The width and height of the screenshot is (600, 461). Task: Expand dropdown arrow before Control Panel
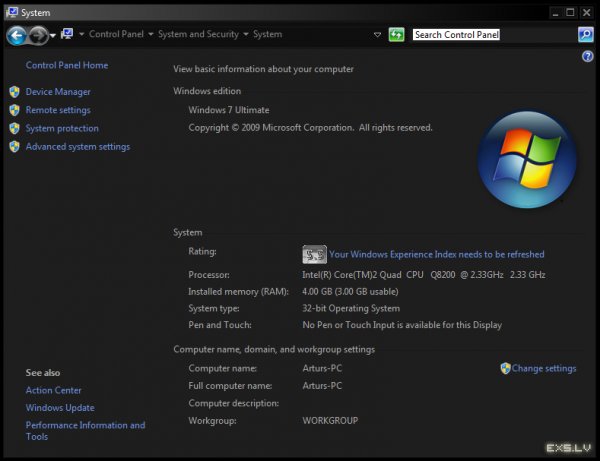pyautogui.click(x=82, y=34)
